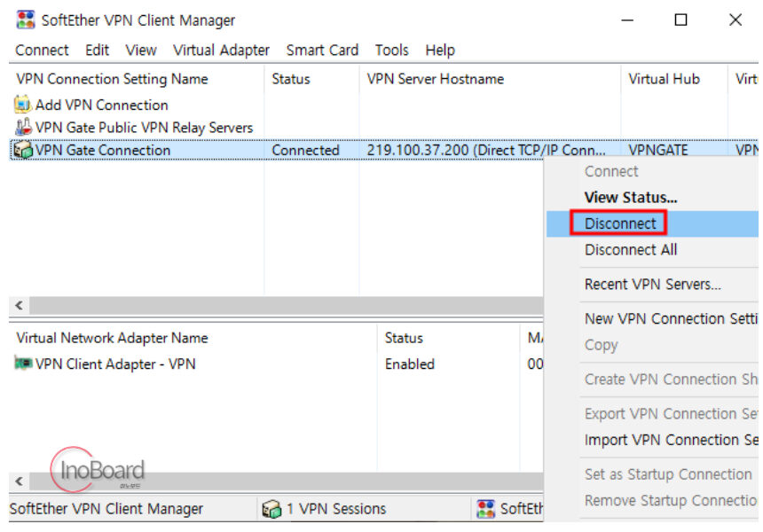Click the 1 VPN Sessions status text
Screen dimensions: 763x532
click(x=335, y=509)
